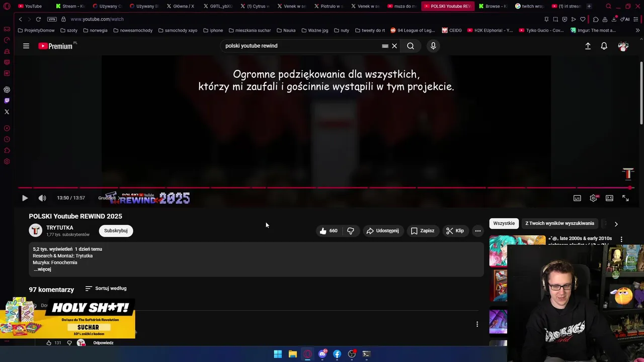Go back with browser back arrow
Image resolution: width=644 pixels, height=362 pixels.
coord(21,19)
